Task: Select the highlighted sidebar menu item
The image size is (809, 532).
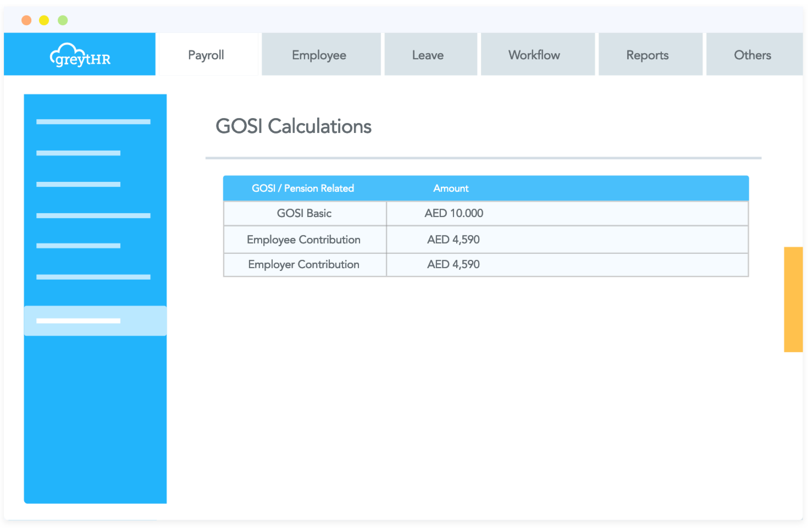Action: pyautogui.click(x=95, y=321)
